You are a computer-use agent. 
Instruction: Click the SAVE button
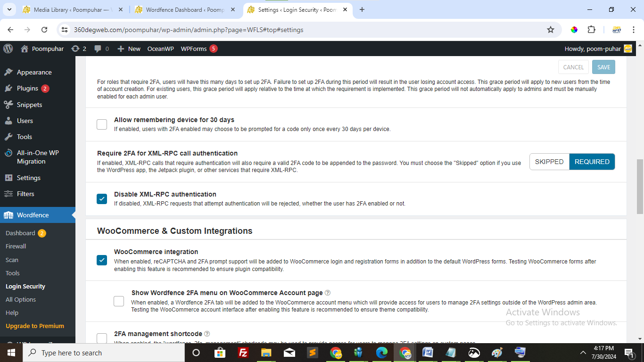(603, 67)
